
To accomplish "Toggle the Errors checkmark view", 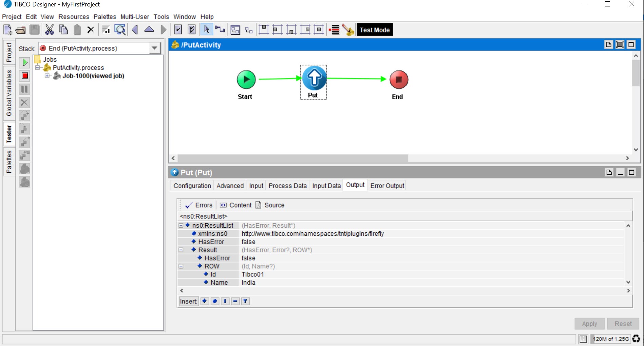I will click(x=199, y=205).
